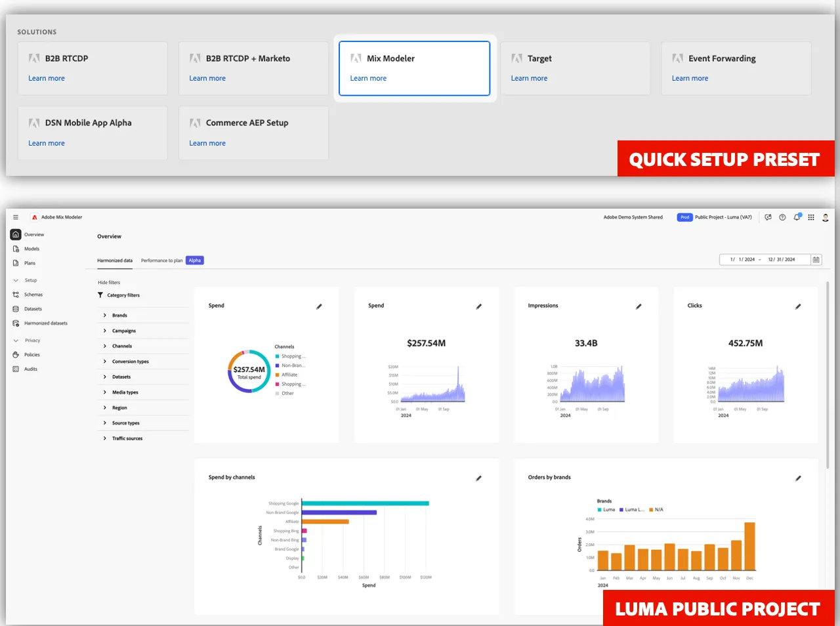Collapse the Privacy section

point(16,341)
